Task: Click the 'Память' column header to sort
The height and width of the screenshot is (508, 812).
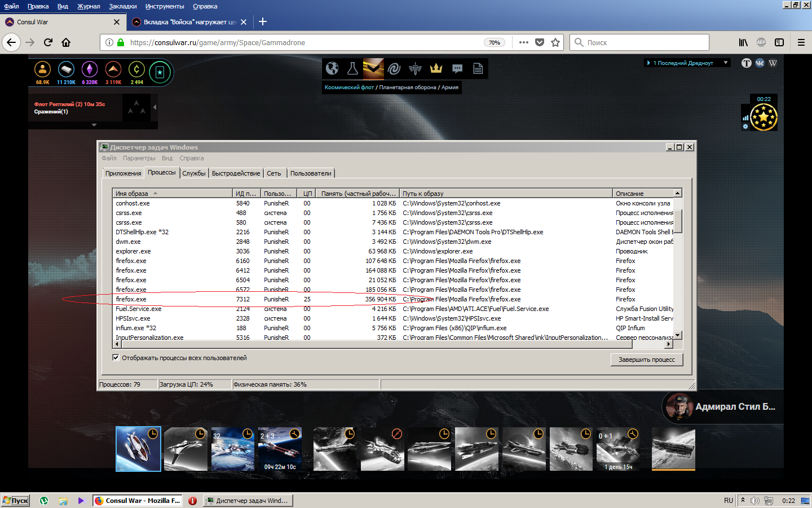Action: click(x=358, y=194)
